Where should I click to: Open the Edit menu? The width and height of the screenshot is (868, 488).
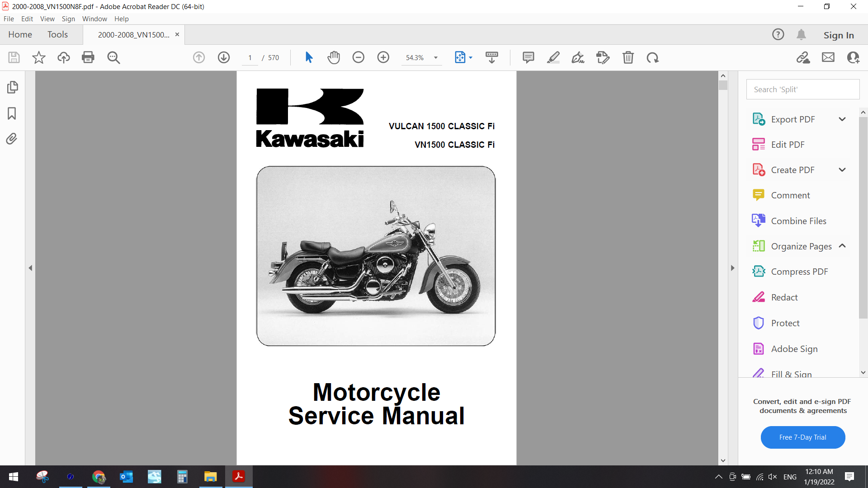pyautogui.click(x=27, y=19)
